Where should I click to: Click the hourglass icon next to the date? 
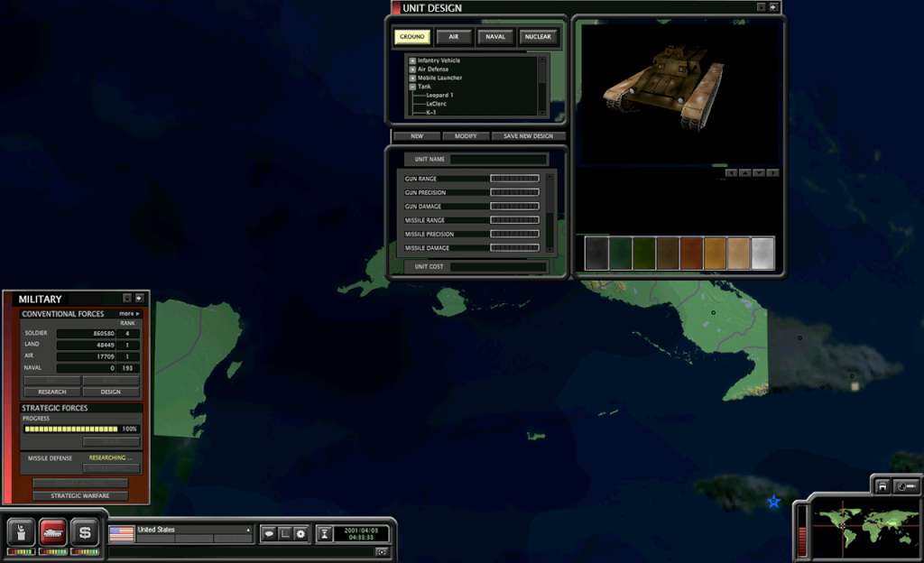[325, 533]
